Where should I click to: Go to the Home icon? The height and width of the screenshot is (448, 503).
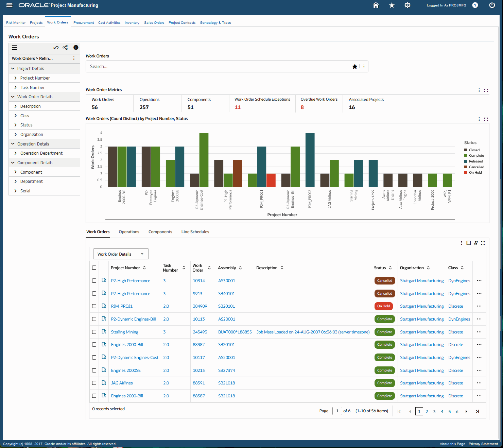[376, 5]
